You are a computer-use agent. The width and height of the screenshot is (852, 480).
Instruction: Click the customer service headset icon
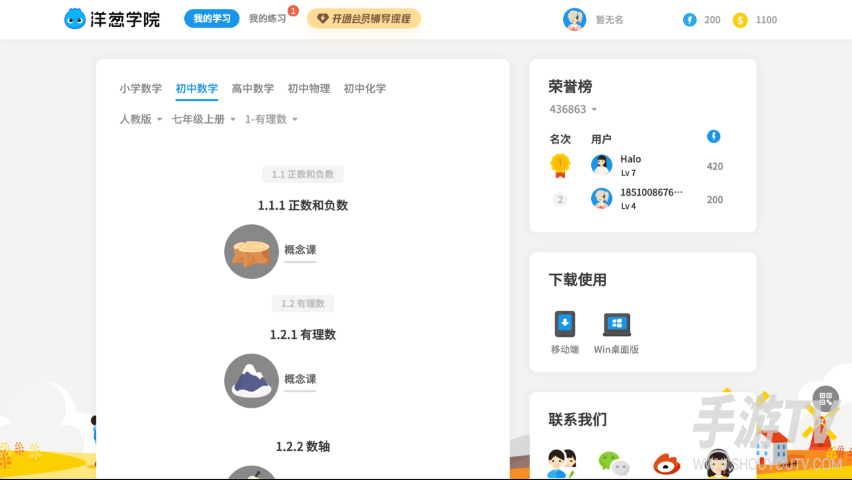pos(719,463)
